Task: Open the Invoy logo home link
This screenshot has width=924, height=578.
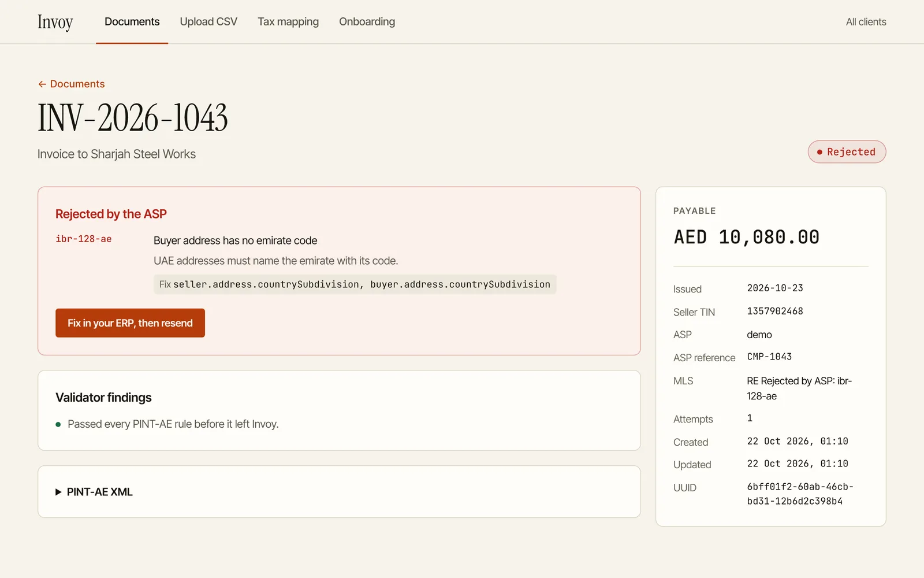Action: point(55,22)
